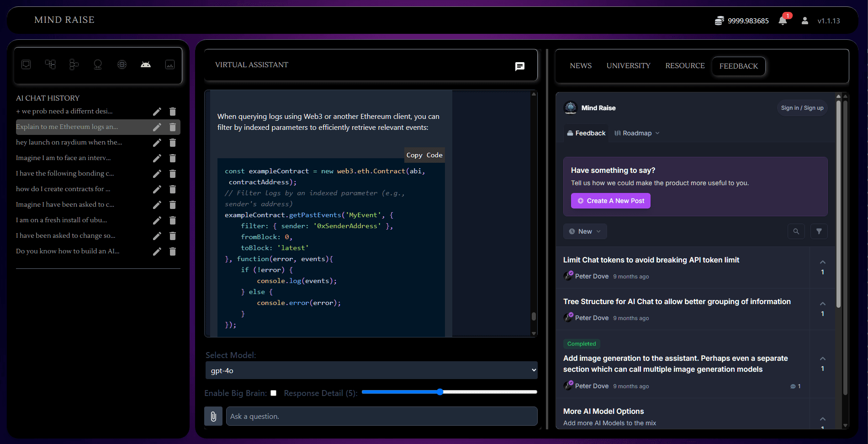Click the search icon in feedback panel
This screenshot has height=444, width=868.
[x=796, y=231]
